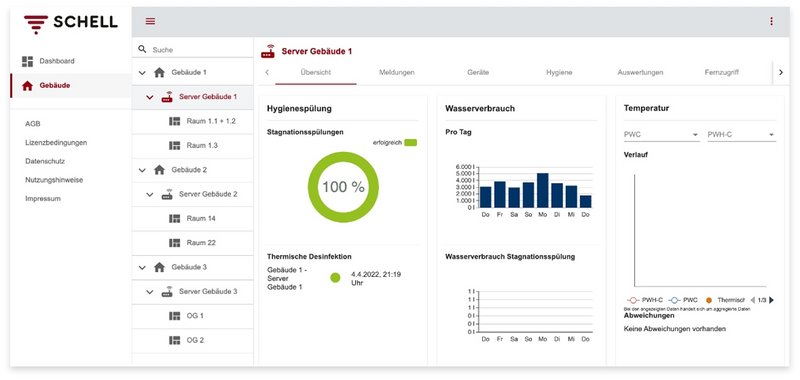Screen dimensions: 800x380
Task: Click the Gebäude 3 house icon
Action: point(159,267)
